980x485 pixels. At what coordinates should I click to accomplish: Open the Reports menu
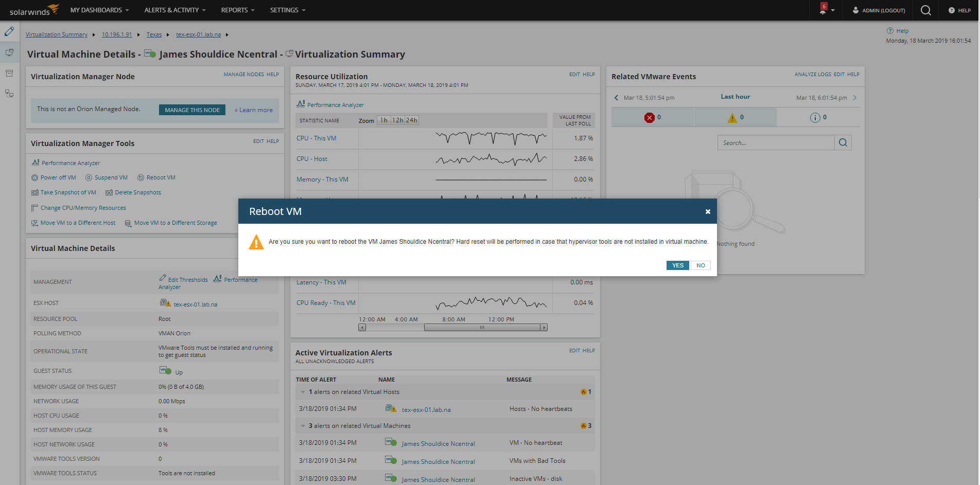tap(238, 10)
